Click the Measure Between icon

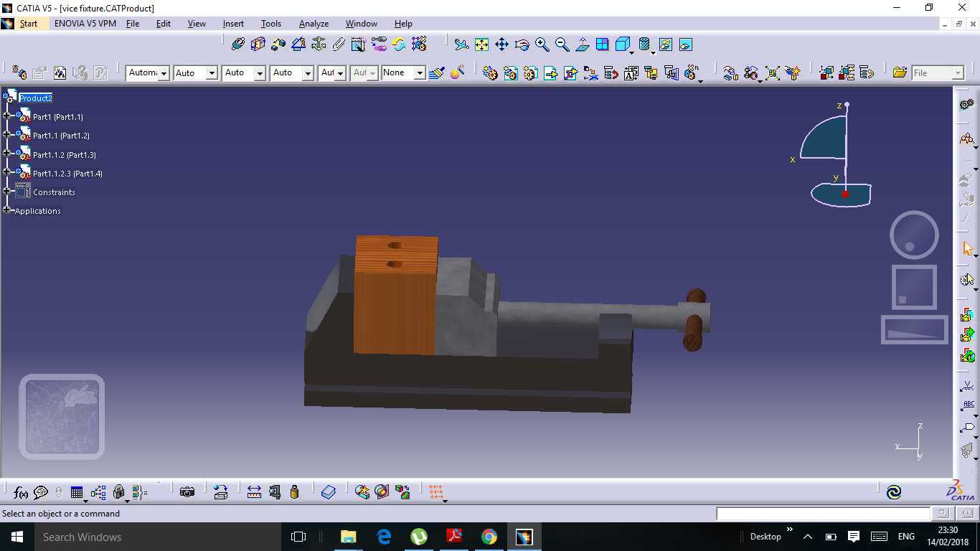point(254,492)
